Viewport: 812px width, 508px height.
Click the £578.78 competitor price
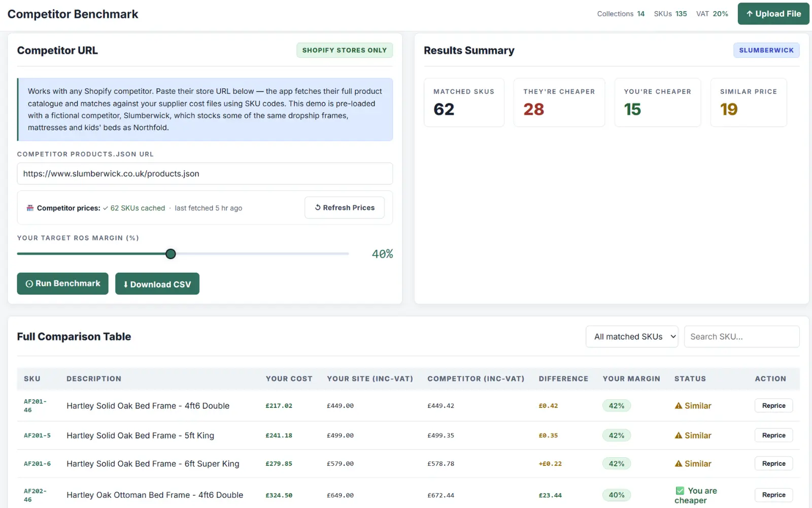(441, 463)
